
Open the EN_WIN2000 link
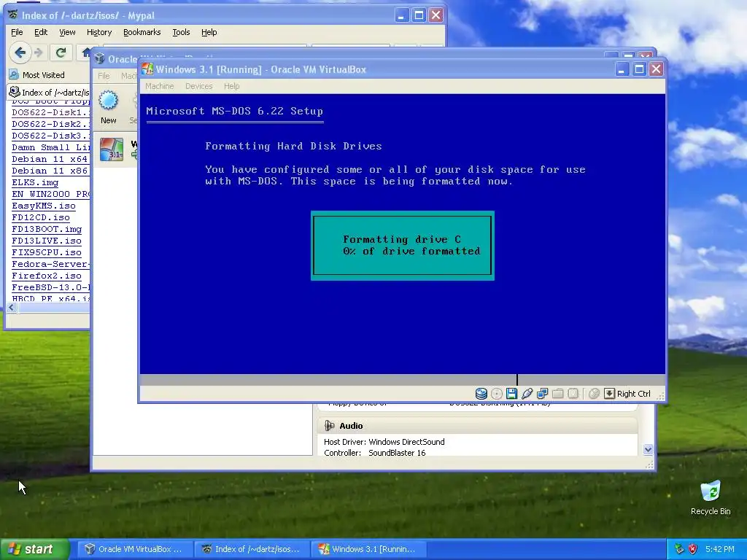50,194
